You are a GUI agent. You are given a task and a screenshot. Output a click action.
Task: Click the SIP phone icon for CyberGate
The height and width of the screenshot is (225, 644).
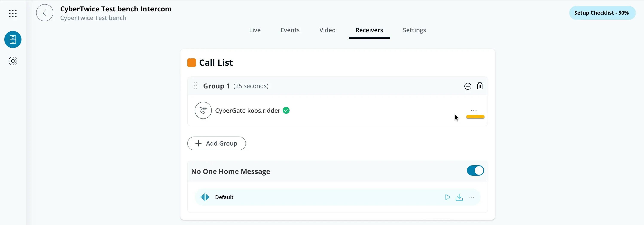pyautogui.click(x=203, y=110)
